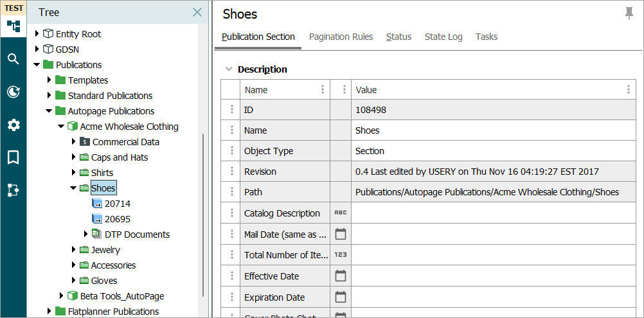Open Value column header options menu
The image size is (644, 318).
(629, 90)
